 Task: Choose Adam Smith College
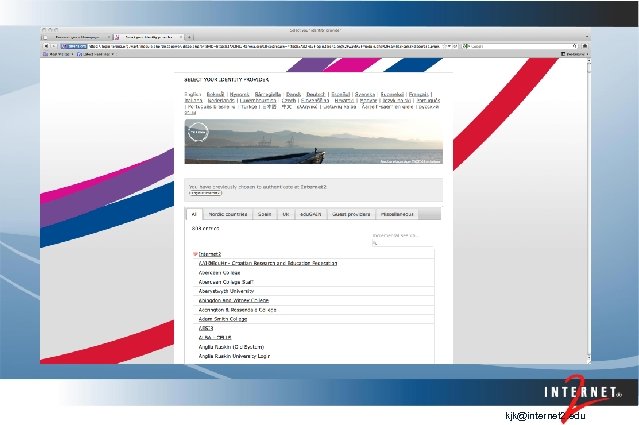point(223,319)
